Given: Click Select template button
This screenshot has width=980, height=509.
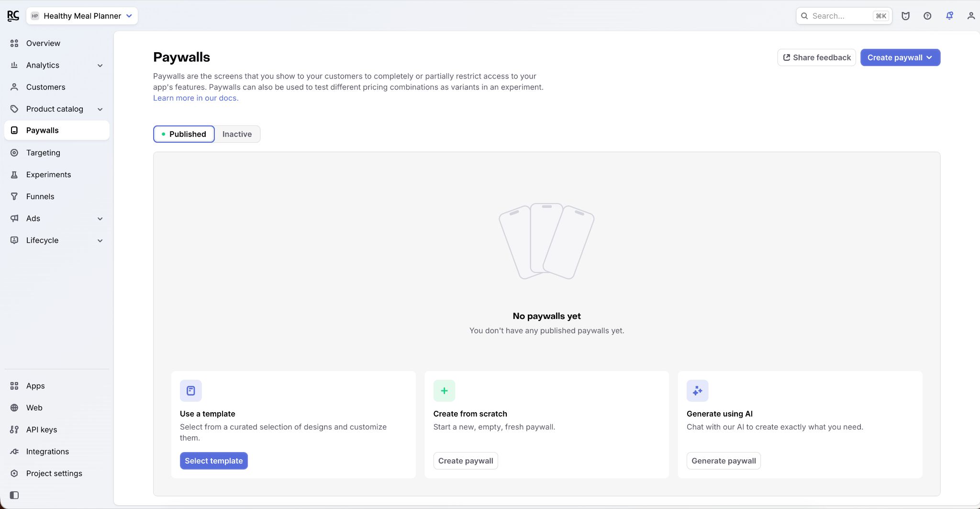Looking at the screenshot, I should [214, 461].
